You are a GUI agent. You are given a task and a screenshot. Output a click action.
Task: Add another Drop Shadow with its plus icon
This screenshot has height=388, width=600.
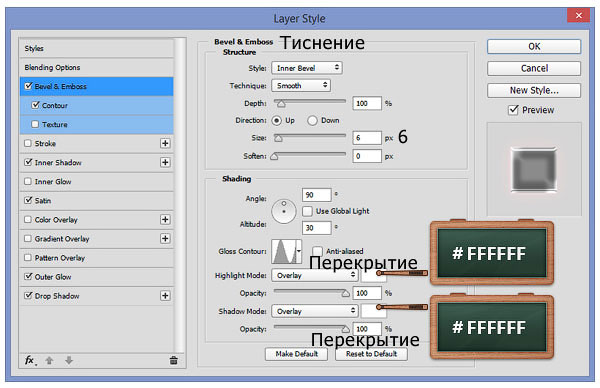pos(165,296)
